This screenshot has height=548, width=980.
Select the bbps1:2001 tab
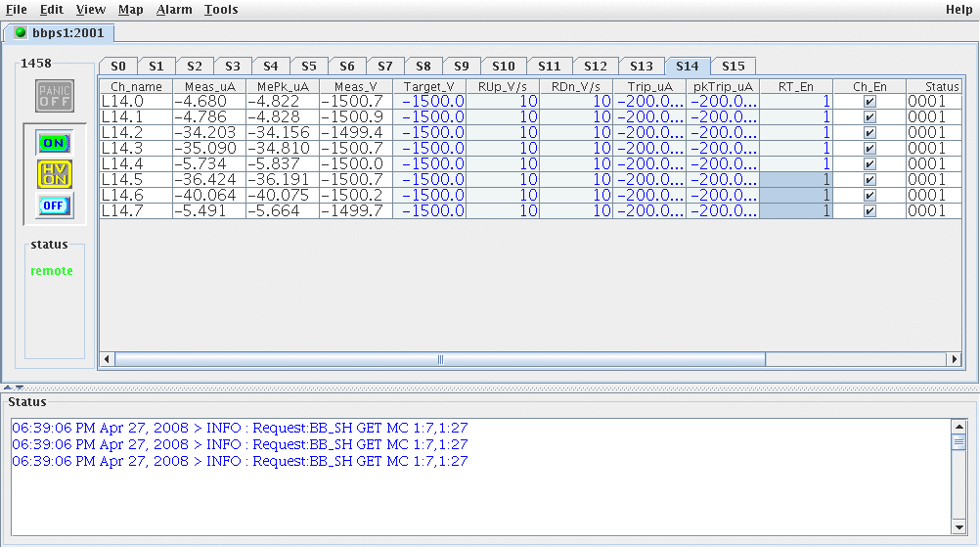click(x=60, y=32)
